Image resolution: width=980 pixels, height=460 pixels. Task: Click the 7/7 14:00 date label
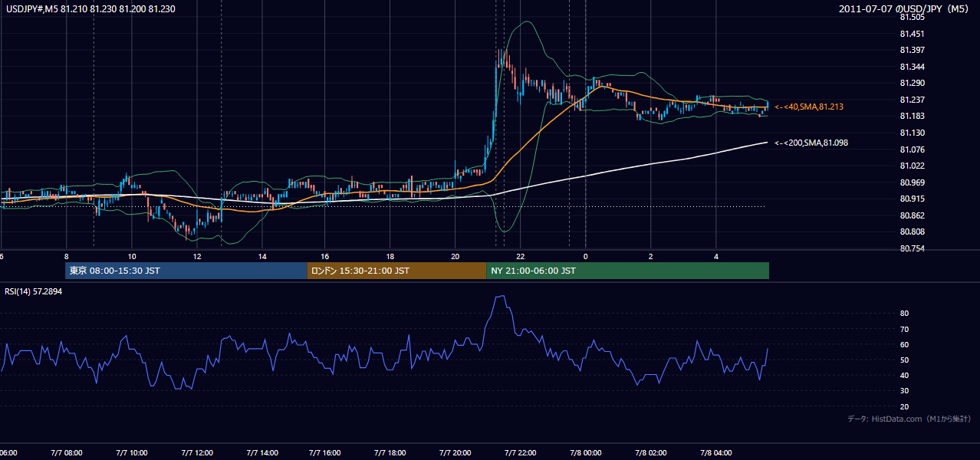(262, 452)
